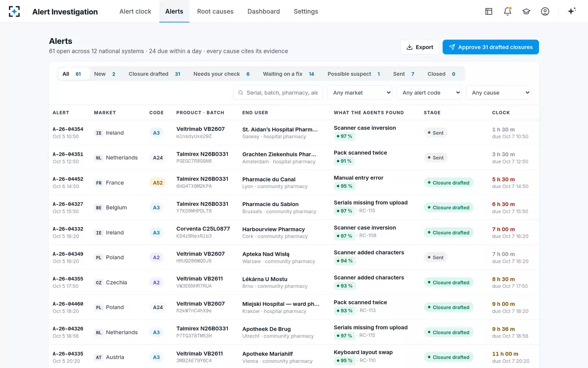The height and width of the screenshot is (368, 588).
Task: Open the notifications bell icon
Action: pyautogui.click(x=507, y=11)
